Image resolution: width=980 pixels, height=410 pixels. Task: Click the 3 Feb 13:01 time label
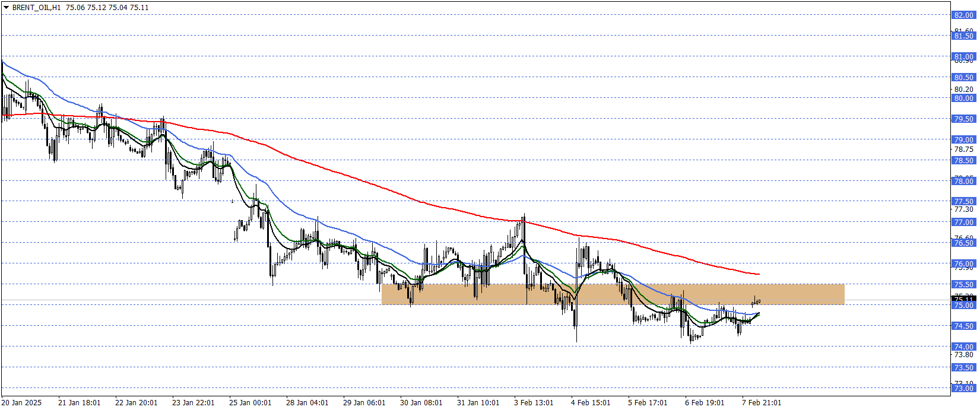click(x=534, y=403)
